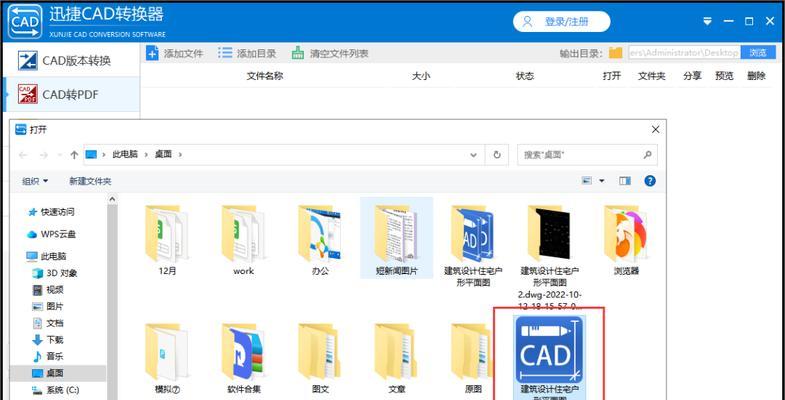The width and height of the screenshot is (785, 400).
Task: Select the 办公 folder
Action: [320, 238]
